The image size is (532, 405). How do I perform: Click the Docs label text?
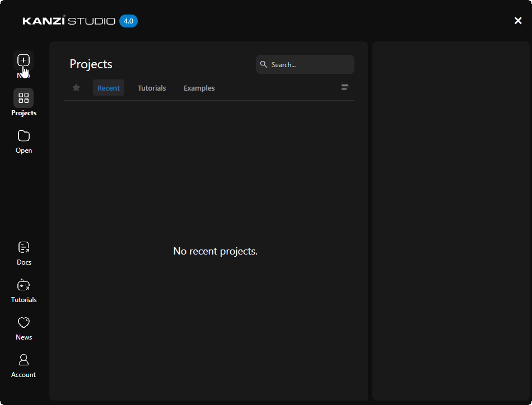click(24, 262)
